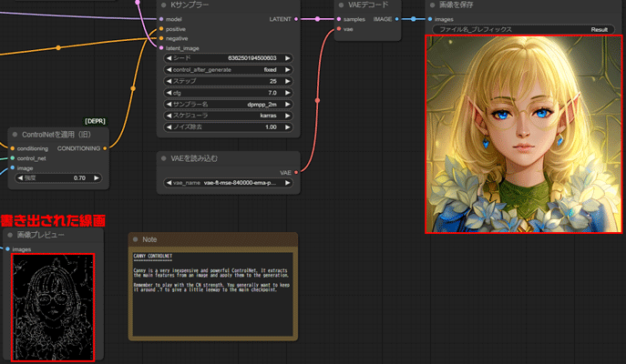Click the Kサンプラー node title
The width and height of the screenshot is (626, 364).
click(x=190, y=5)
